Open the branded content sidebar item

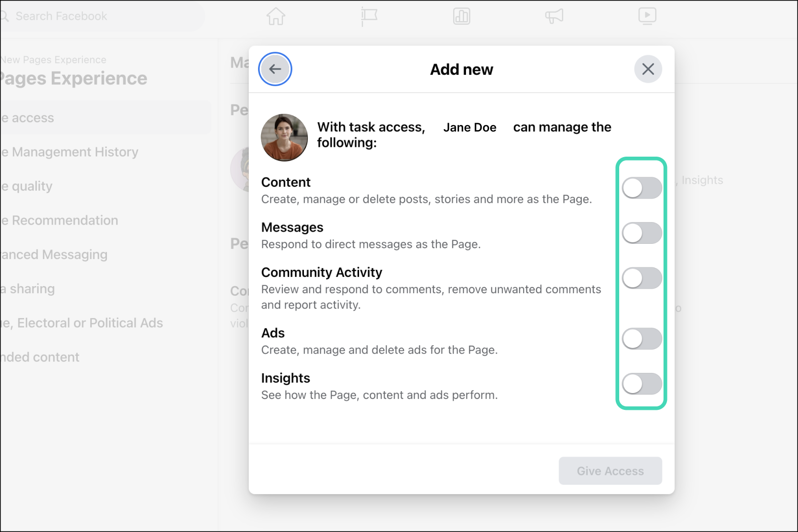(x=40, y=357)
